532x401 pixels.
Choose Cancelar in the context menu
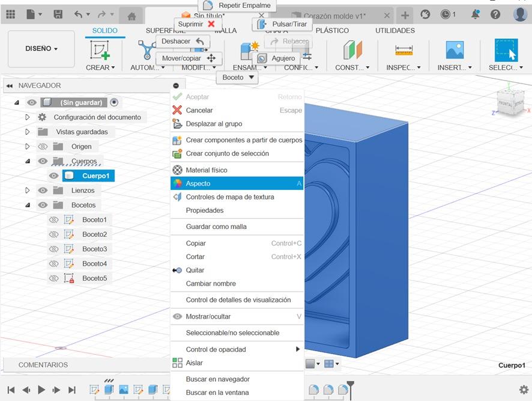[237, 110]
